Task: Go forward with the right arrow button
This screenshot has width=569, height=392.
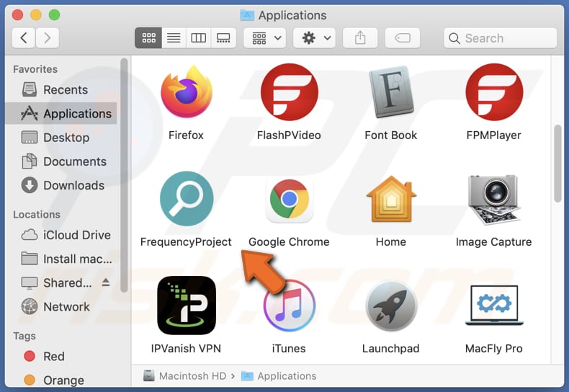Action: [47, 37]
